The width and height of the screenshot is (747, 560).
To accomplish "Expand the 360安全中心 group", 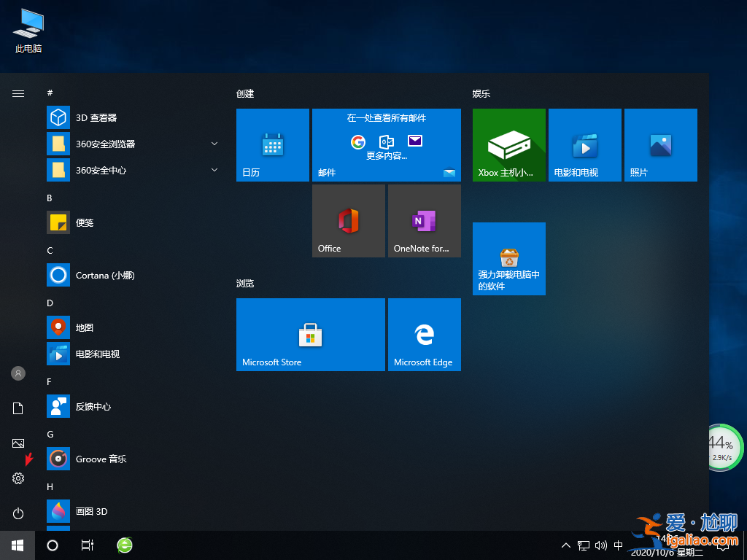I will click(x=214, y=170).
